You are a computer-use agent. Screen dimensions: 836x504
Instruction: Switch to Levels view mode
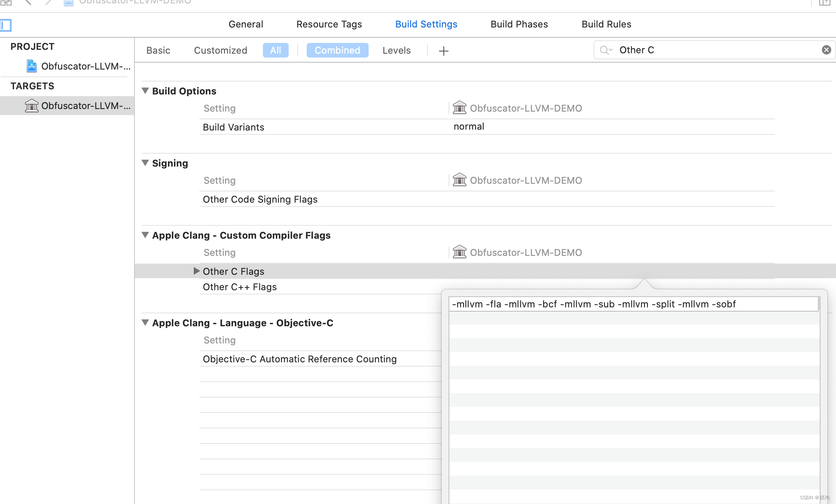396,50
